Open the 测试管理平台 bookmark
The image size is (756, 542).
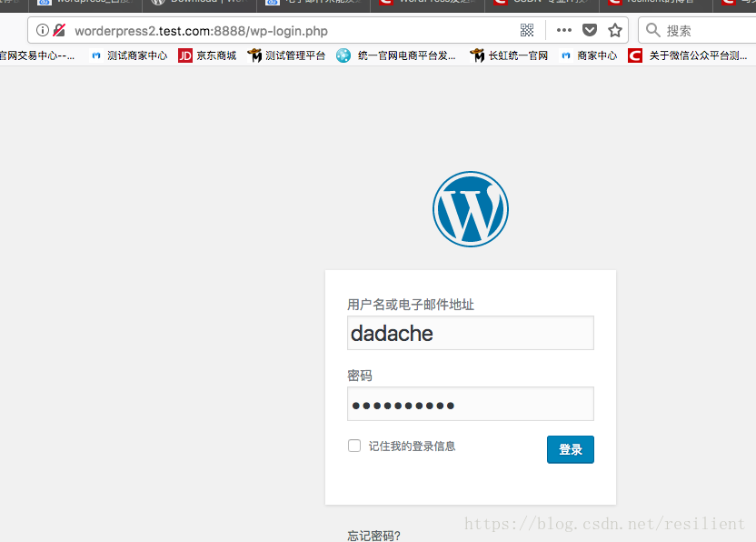click(x=286, y=56)
